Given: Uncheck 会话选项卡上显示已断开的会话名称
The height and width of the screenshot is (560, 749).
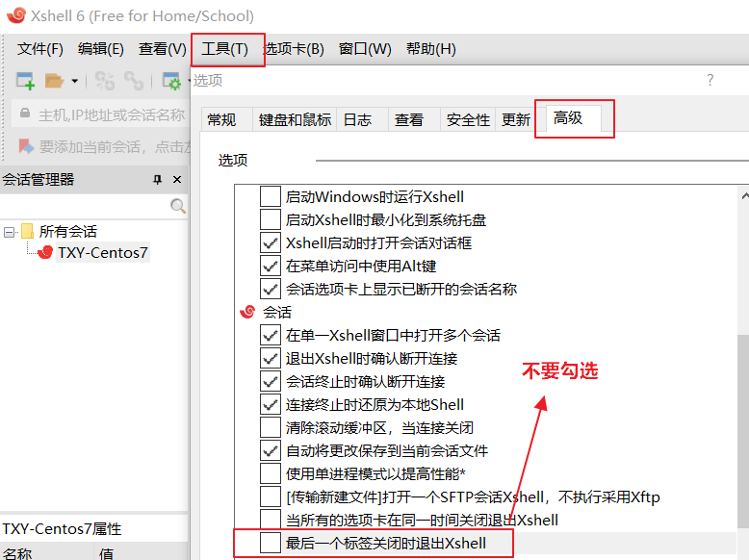Looking at the screenshot, I should click(270, 289).
